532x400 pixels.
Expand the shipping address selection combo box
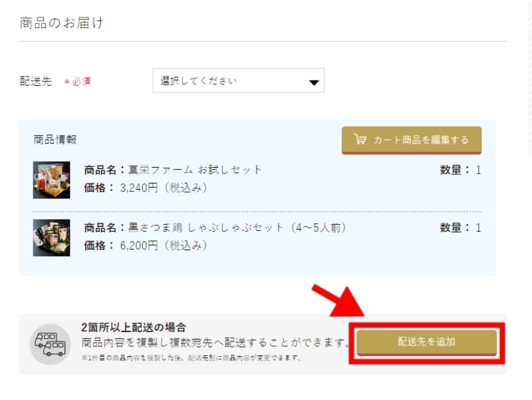coord(238,81)
